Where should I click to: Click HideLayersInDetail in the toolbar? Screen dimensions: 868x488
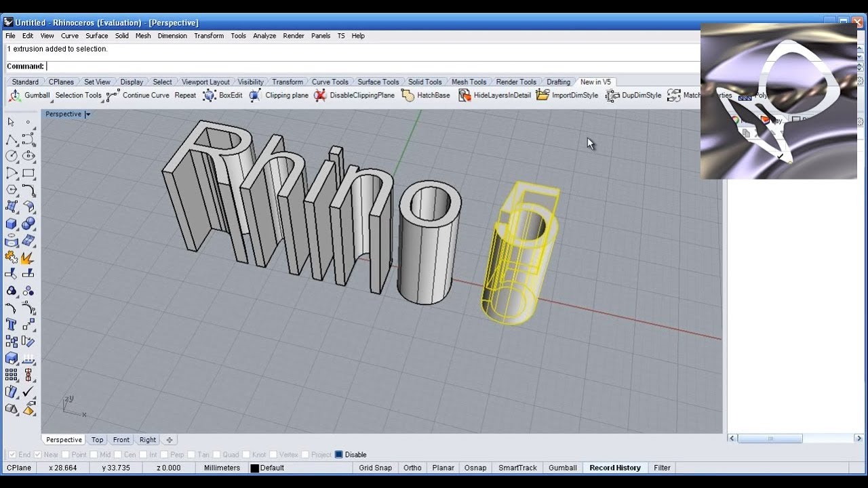[494, 96]
